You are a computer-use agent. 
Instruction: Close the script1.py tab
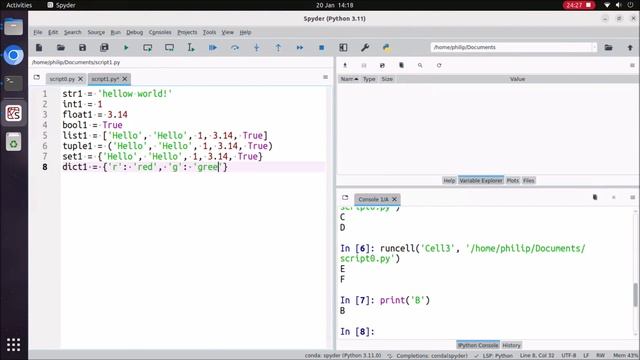(x=125, y=79)
